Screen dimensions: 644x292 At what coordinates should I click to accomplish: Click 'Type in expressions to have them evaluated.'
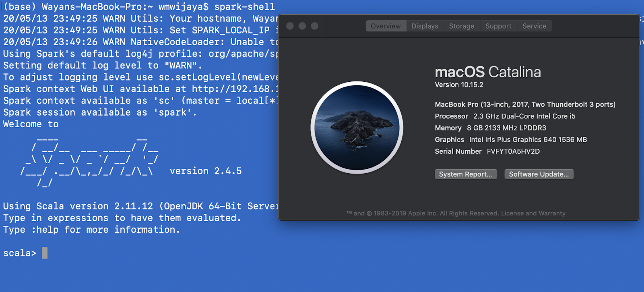pyautogui.click(x=122, y=218)
